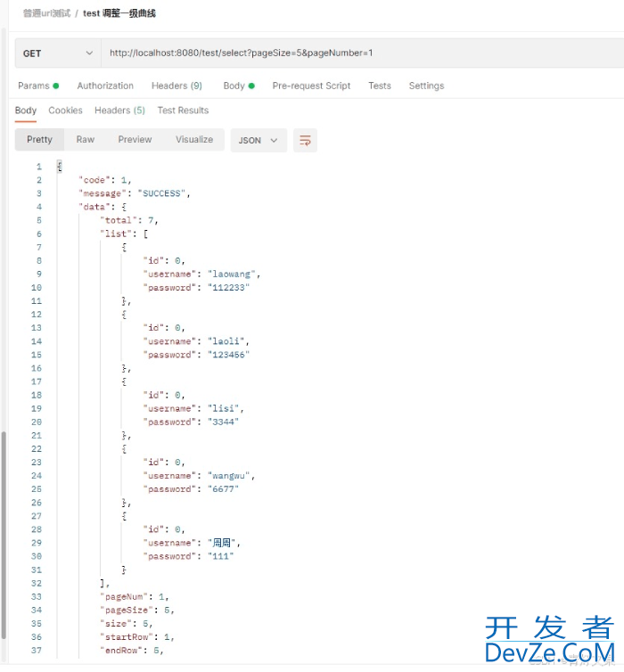The image size is (624, 672).
Task: Open the Settings tab
Action: (x=426, y=86)
